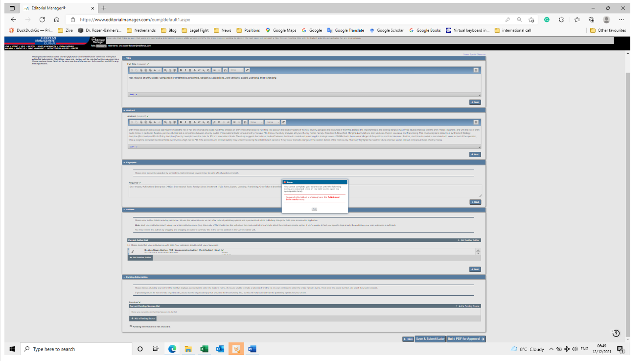This screenshot has width=644, height=361.
Task: Refresh the browser page
Action: [42, 20]
